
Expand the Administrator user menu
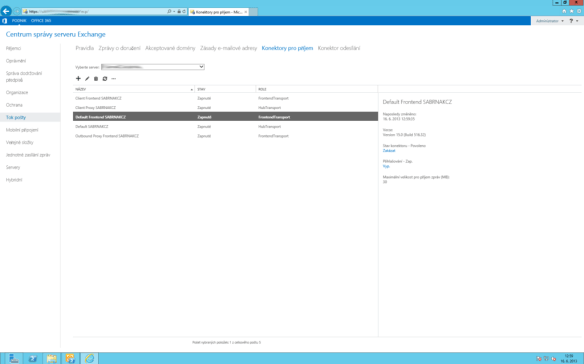coord(550,21)
